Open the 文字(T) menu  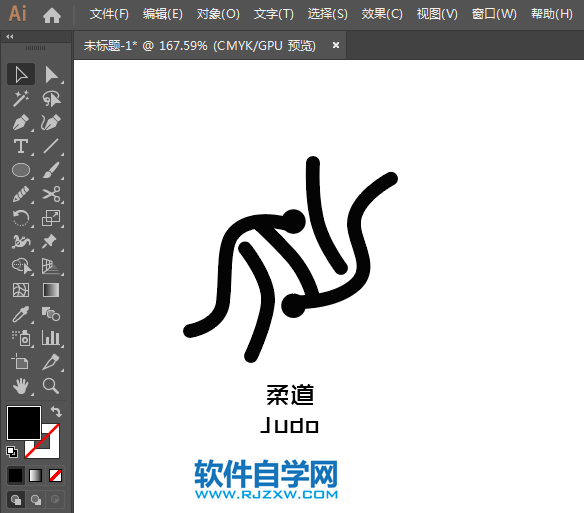click(x=274, y=14)
